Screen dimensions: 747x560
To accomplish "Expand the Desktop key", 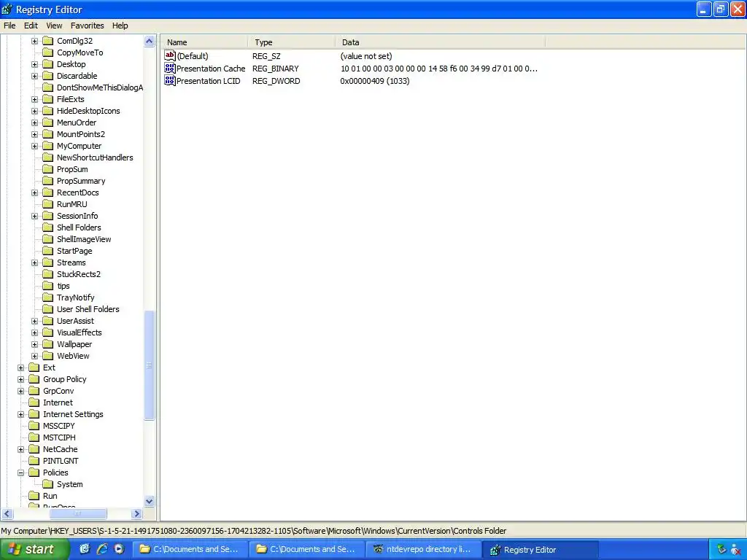I will (35, 64).
